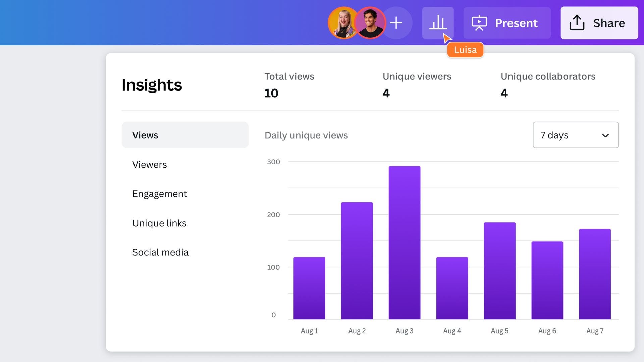Click the Luisa name tooltip badge
This screenshot has width=644, height=362.
coord(465,50)
